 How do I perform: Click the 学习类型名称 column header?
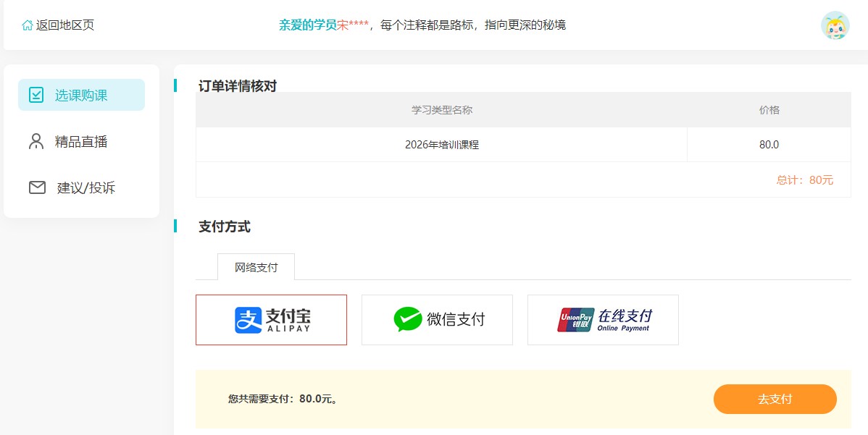442,110
